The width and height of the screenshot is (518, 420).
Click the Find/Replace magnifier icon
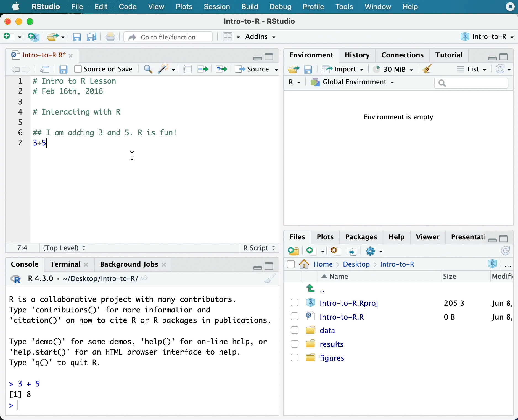coord(148,69)
